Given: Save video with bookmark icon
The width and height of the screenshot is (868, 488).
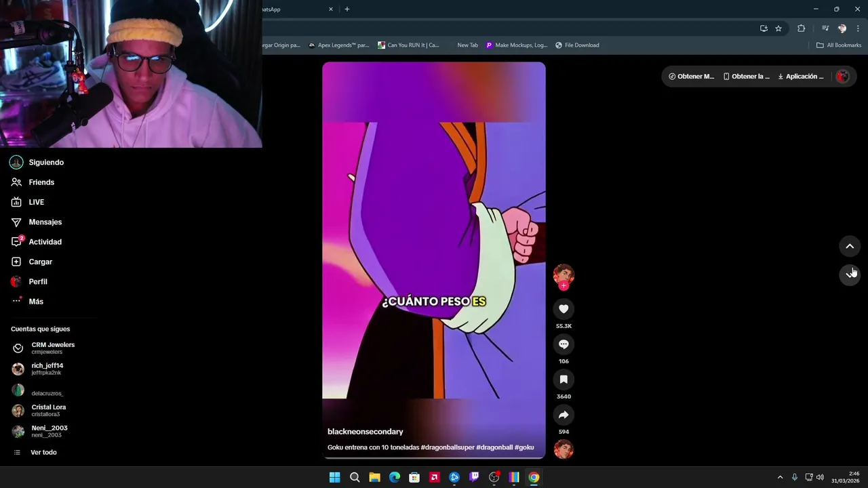Looking at the screenshot, I should click(x=564, y=380).
